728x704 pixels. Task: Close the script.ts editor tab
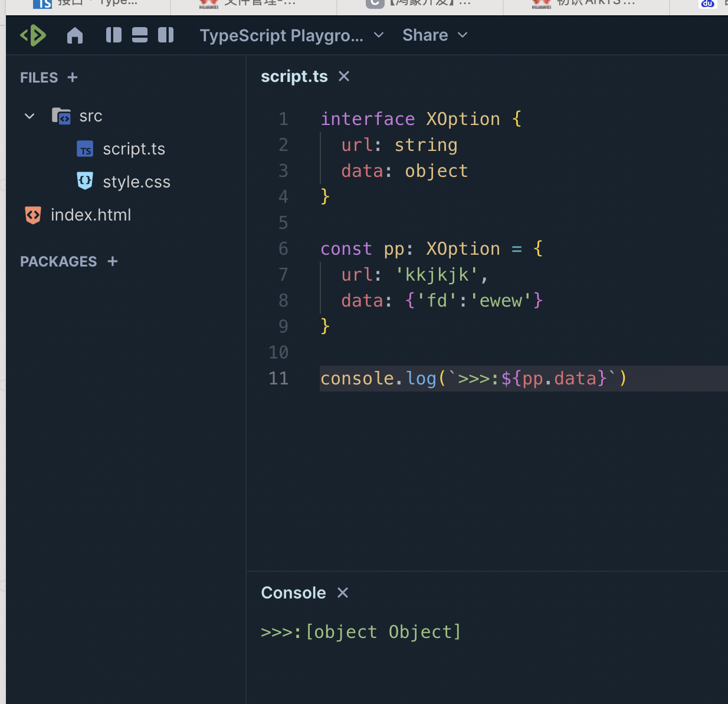(344, 76)
